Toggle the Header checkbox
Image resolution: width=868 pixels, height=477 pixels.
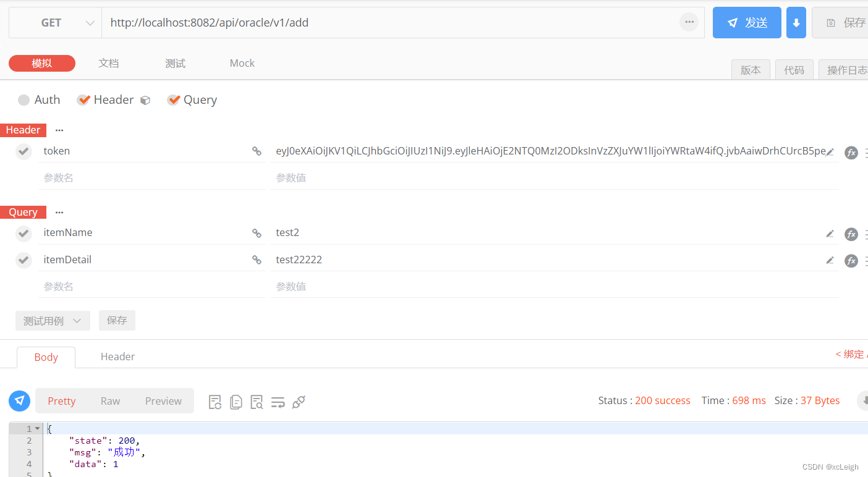(x=84, y=99)
